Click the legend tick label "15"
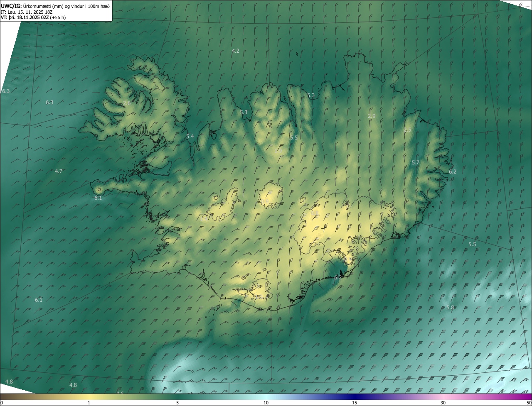532x406 pixels. coord(355,403)
